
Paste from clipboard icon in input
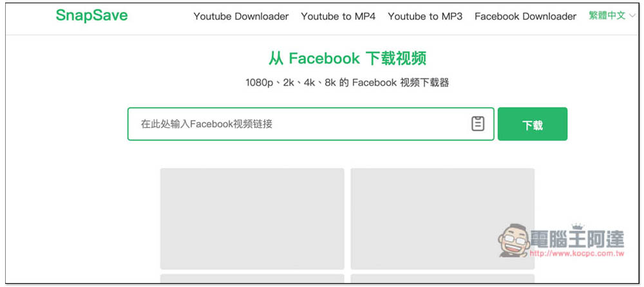pyautogui.click(x=478, y=124)
